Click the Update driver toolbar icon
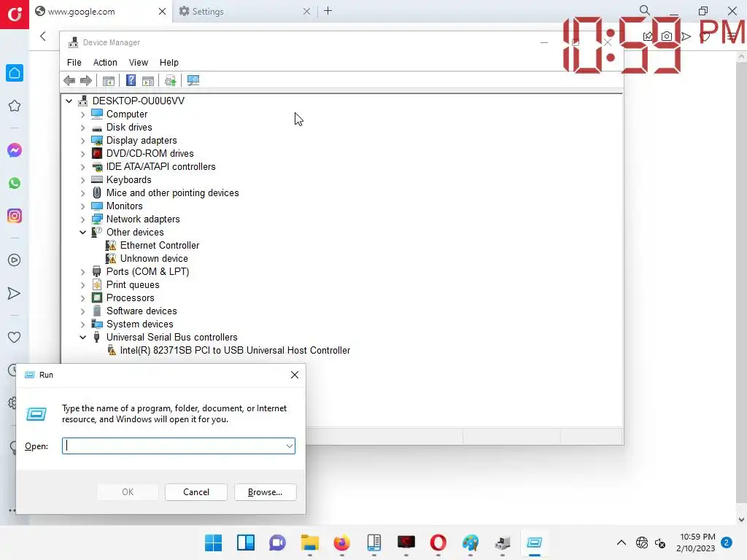Viewport: 747px width, 560px height. (x=170, y=80)
